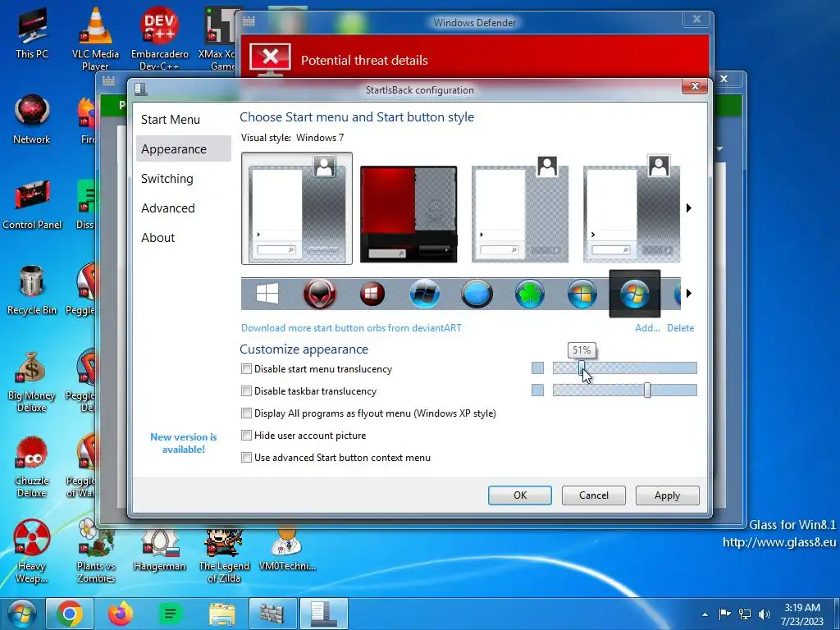Open the green notes app taskbar icon

click(171, 614)
